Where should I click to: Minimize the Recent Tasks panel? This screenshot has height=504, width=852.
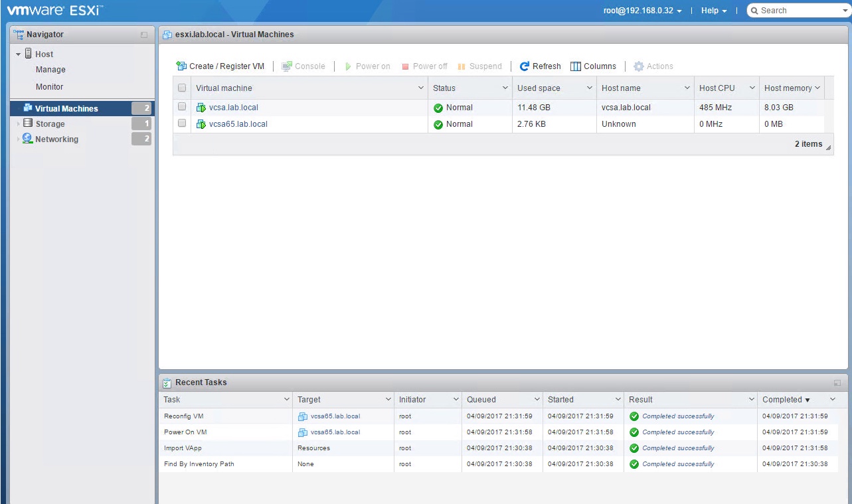click(837, 383)
